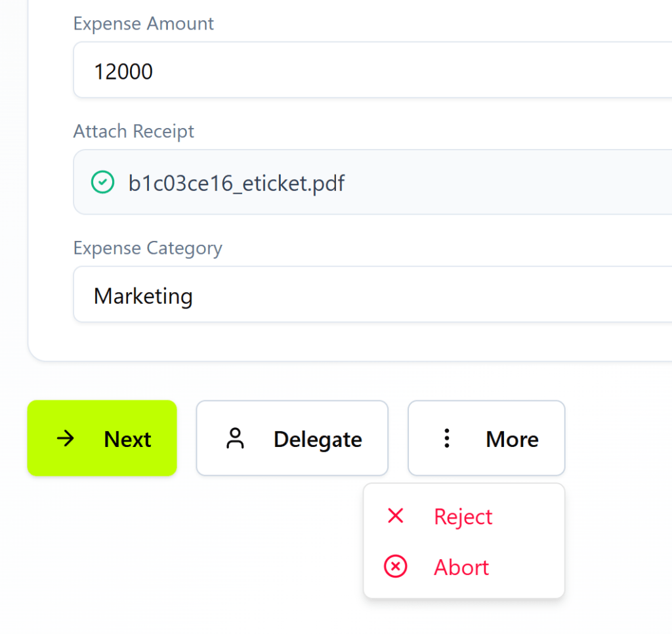Choose Abort from the More menu
672x634 pixels.
point(461,567)
